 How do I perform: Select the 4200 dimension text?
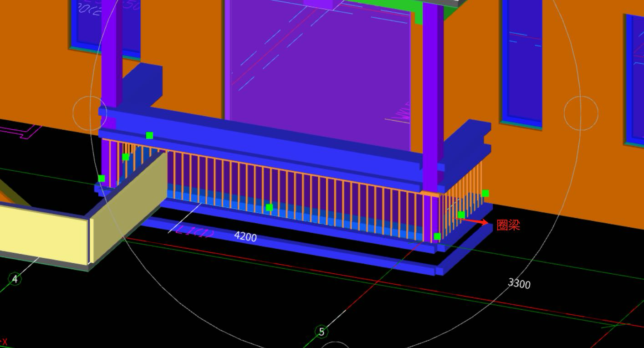(x=245, y=236)
